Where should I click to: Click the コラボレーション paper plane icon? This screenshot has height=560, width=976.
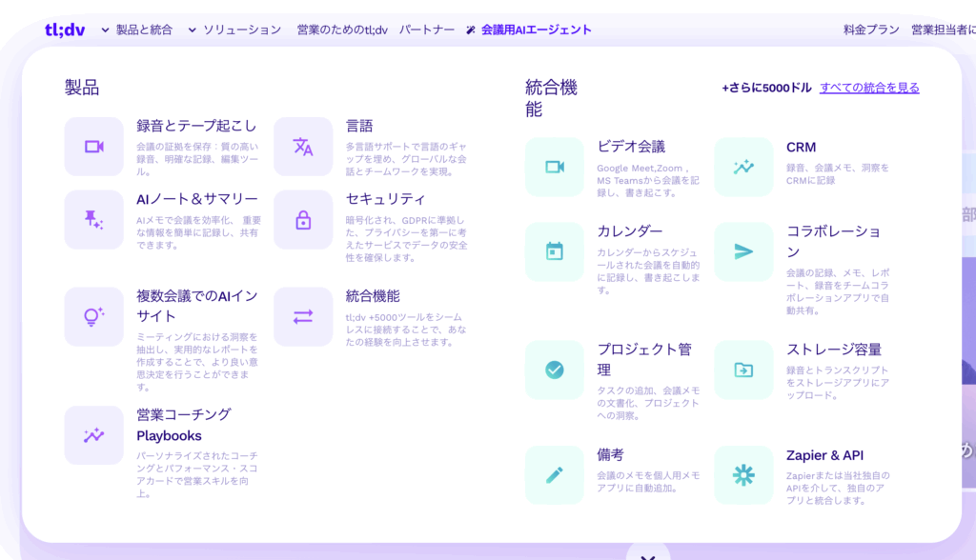(743, 252)
